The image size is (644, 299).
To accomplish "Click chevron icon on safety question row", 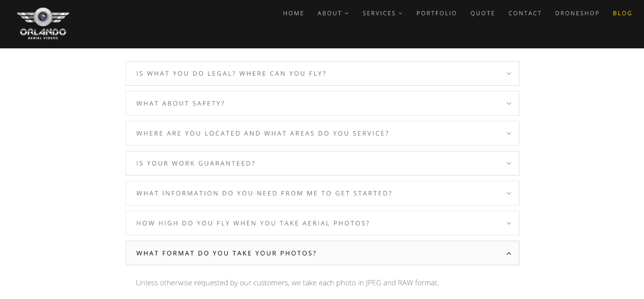I will 509,104.
